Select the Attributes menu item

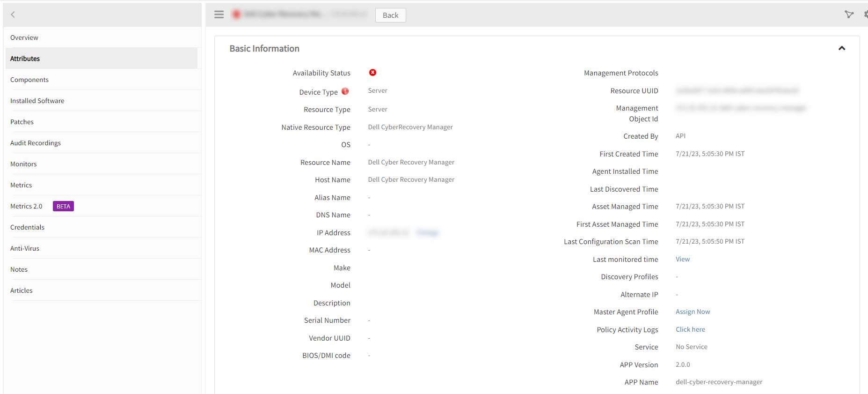[x=102, y=59]
